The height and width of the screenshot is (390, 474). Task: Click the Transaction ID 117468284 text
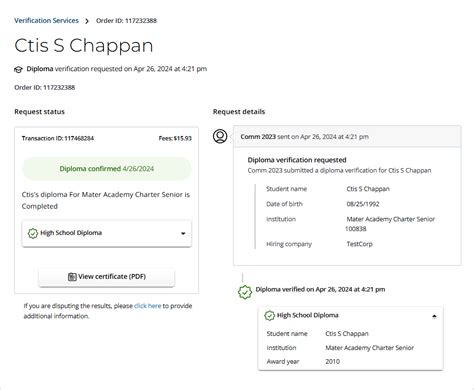(58, 138)
